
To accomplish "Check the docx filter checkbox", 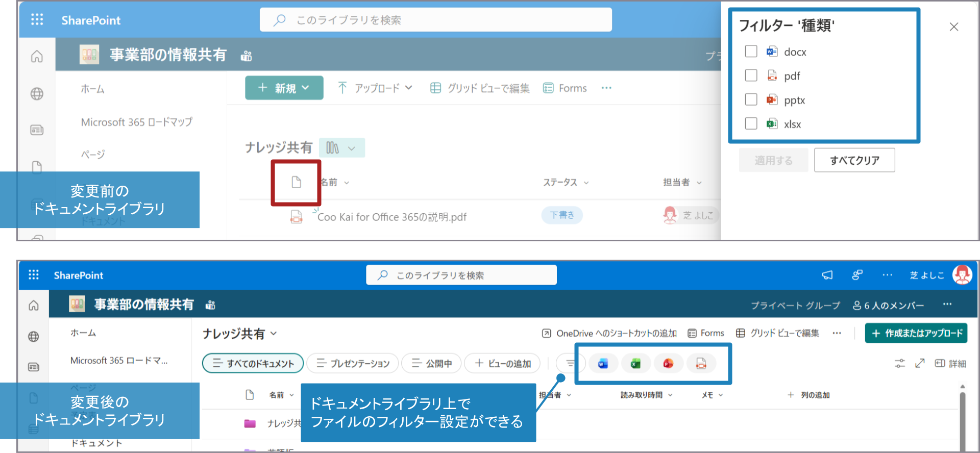I will pos(751,52).
